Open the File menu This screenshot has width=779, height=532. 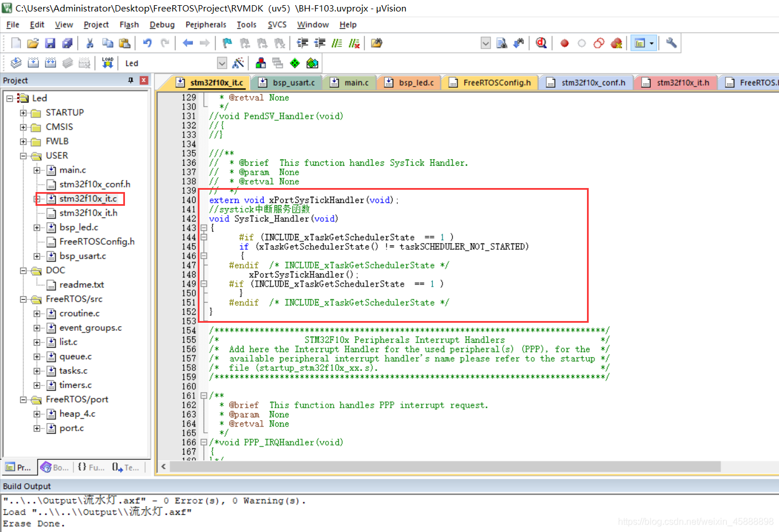click(x=13, y=25)
